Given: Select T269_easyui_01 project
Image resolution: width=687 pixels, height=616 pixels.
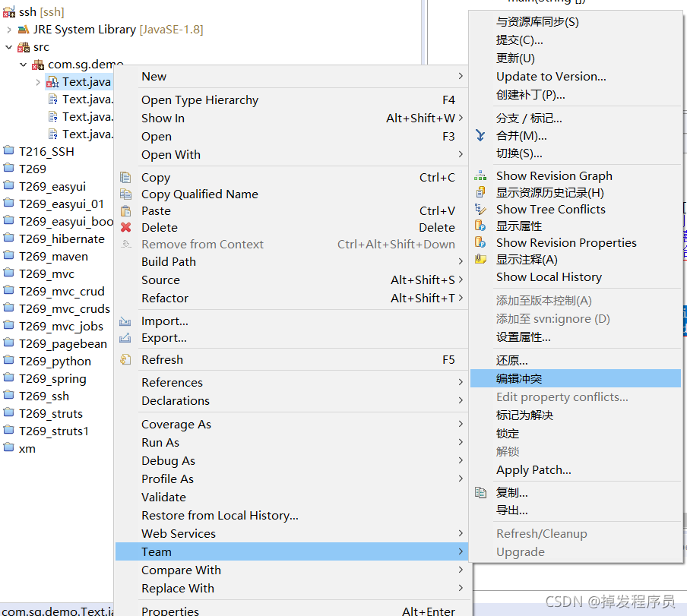Looking at the screenshot, I should (x=62, y=204).
